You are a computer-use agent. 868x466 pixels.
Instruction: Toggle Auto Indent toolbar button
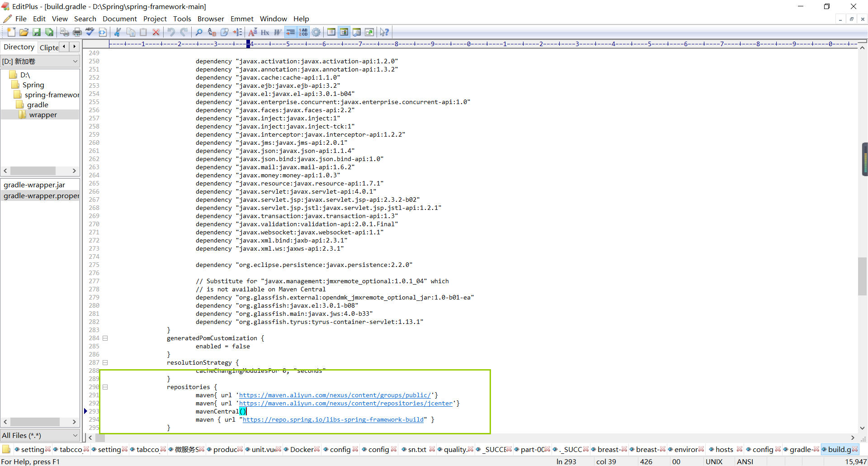[x=291, y=32]
